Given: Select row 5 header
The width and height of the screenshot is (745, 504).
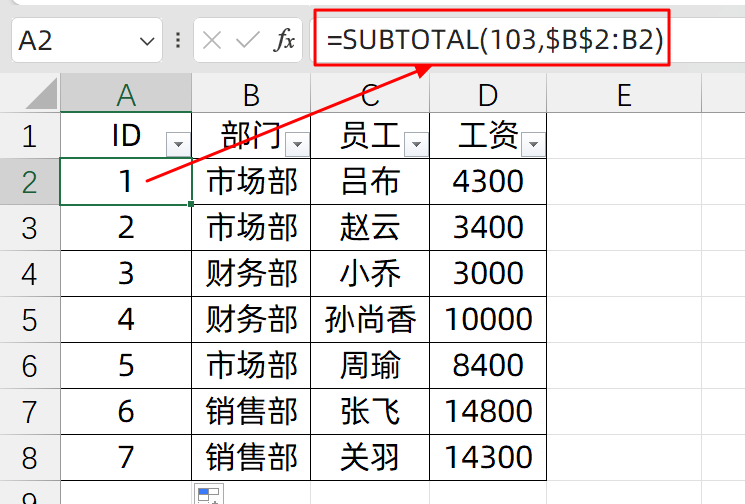Looking at the screenshot, I should coord(30,320).
